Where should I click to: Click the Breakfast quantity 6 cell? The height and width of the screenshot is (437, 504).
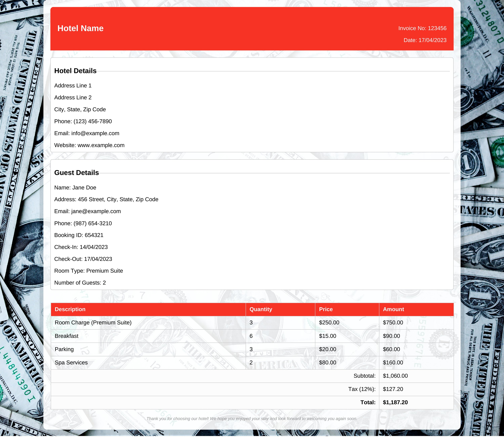280,336
